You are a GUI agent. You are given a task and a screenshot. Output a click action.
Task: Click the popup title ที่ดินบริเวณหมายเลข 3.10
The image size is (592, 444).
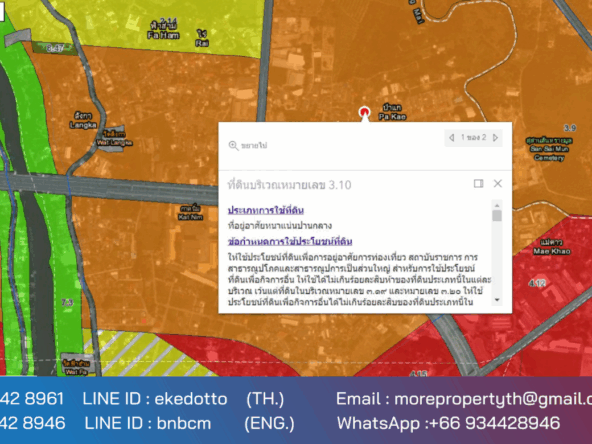click(x=289, y=185)
